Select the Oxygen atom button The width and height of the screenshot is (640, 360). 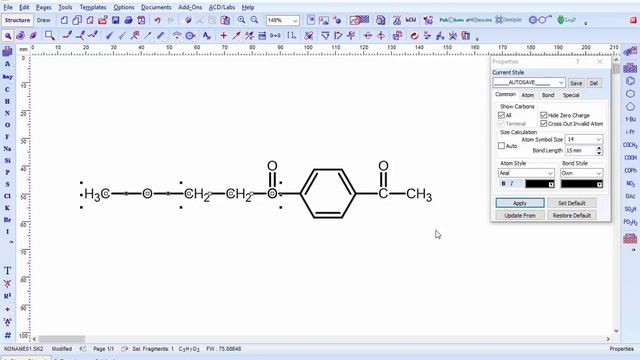tap(7, 125)
